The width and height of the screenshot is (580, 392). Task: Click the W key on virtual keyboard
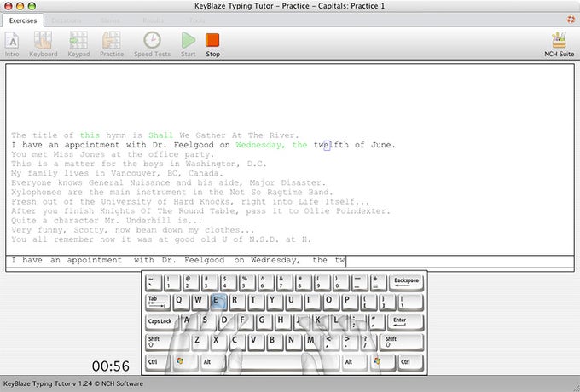click(x=199, y=302)
